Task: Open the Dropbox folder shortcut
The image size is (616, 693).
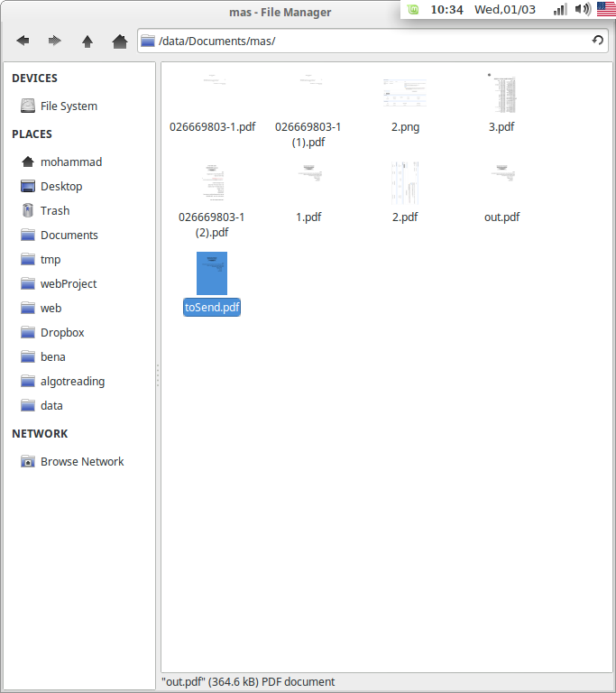Action: pos(61,333)
